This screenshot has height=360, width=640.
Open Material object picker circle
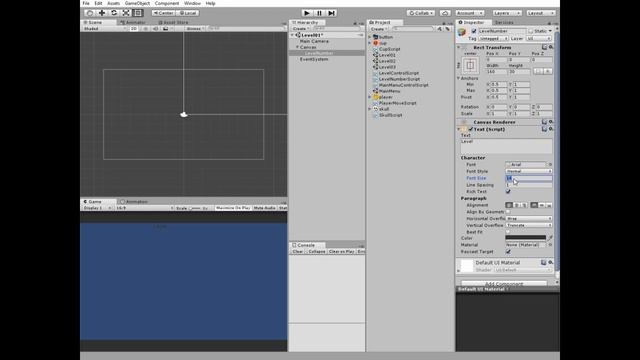pyautogui.click(x=550, y=245)
